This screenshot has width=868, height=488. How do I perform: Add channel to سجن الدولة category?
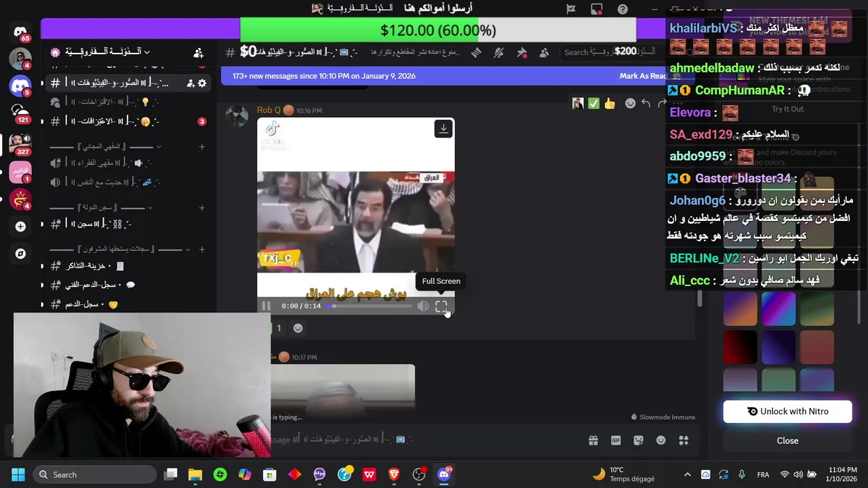(201, 207)
